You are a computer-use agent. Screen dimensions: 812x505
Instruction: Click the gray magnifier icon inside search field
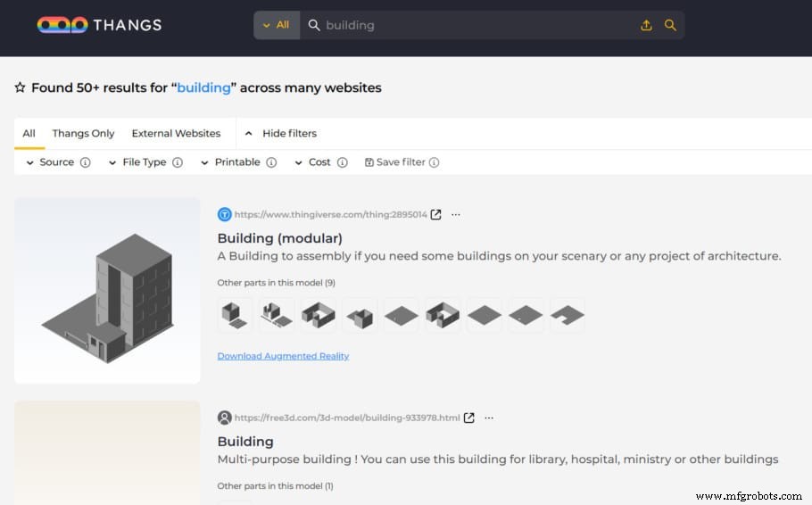tap(314, 25)
